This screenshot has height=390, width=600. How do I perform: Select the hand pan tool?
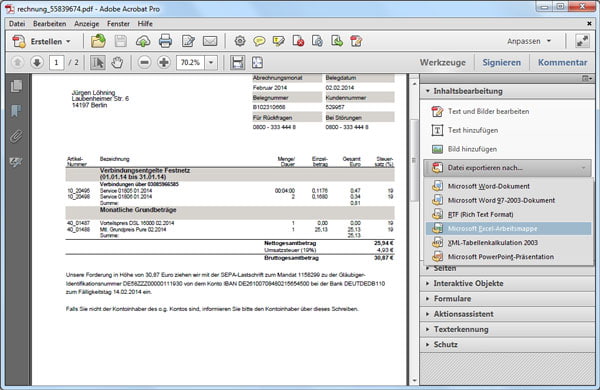coord(117,62)
